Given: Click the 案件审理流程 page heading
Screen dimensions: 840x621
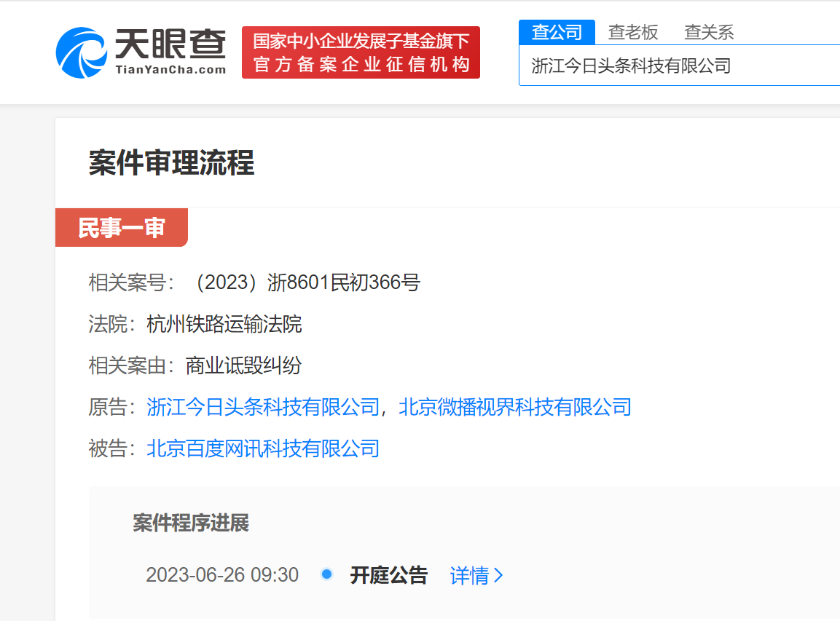Looking at the screenshot, I should 171,163.
